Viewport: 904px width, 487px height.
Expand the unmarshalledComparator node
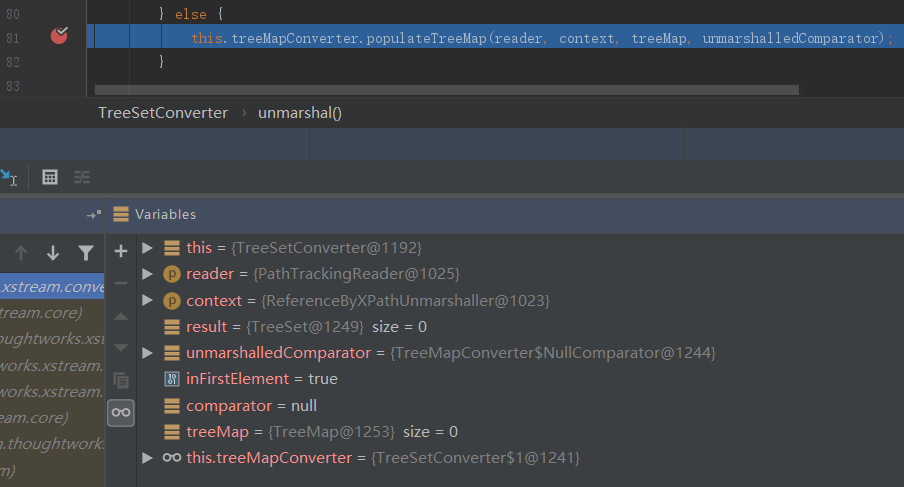click(x=148, y=353)
